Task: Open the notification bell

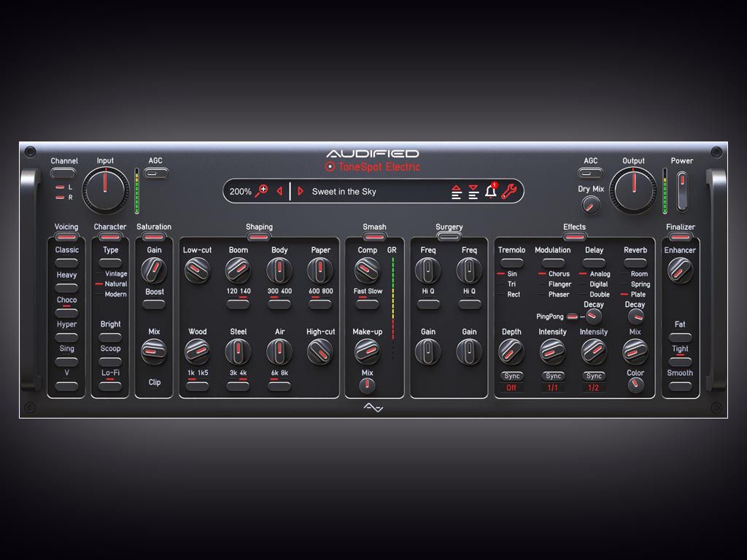Action: pos(491,190)
